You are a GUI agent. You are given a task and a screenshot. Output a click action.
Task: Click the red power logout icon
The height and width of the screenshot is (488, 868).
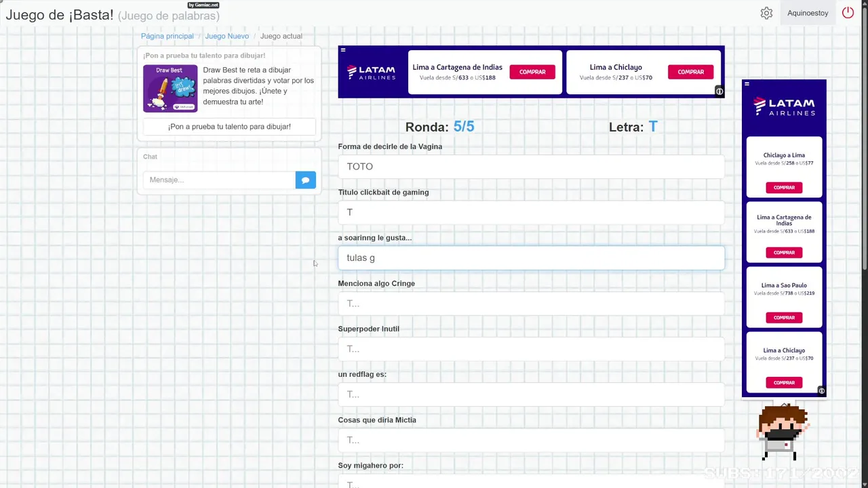[x=848, y=13]
